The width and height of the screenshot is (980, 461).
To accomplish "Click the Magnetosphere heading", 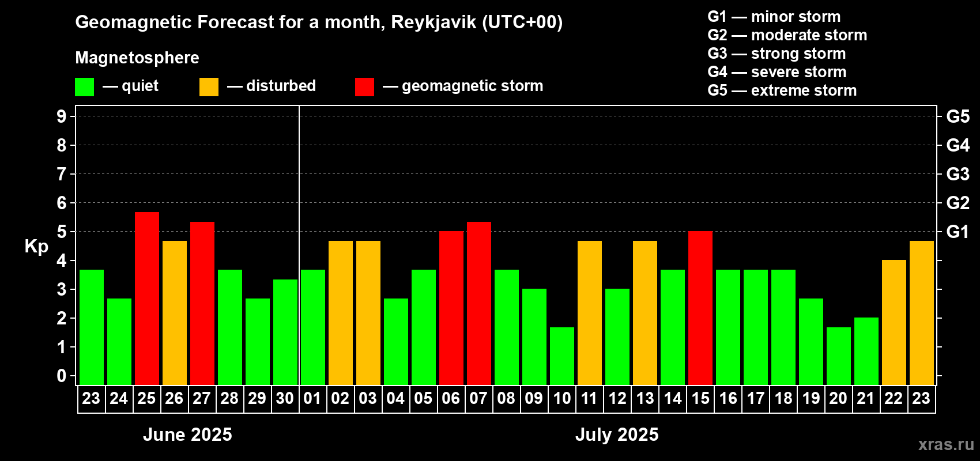I will click(x=137, y=58).
